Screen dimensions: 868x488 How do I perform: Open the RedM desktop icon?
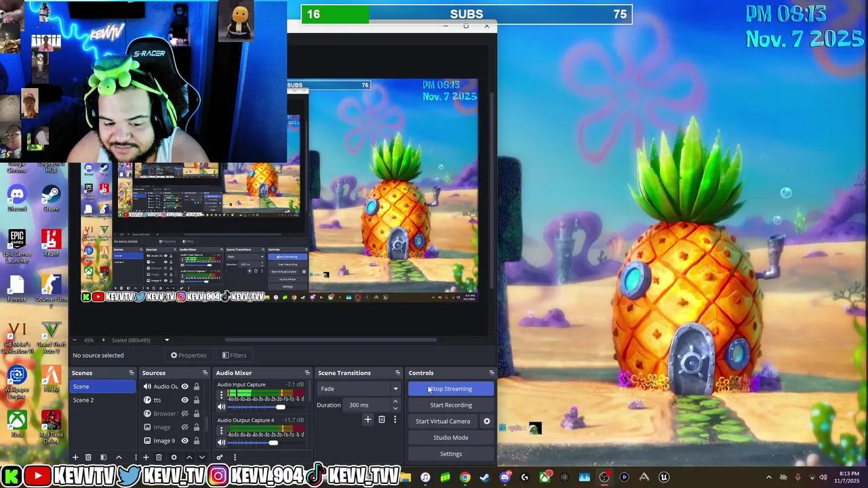pyautogui.click(x=51, y=243)
